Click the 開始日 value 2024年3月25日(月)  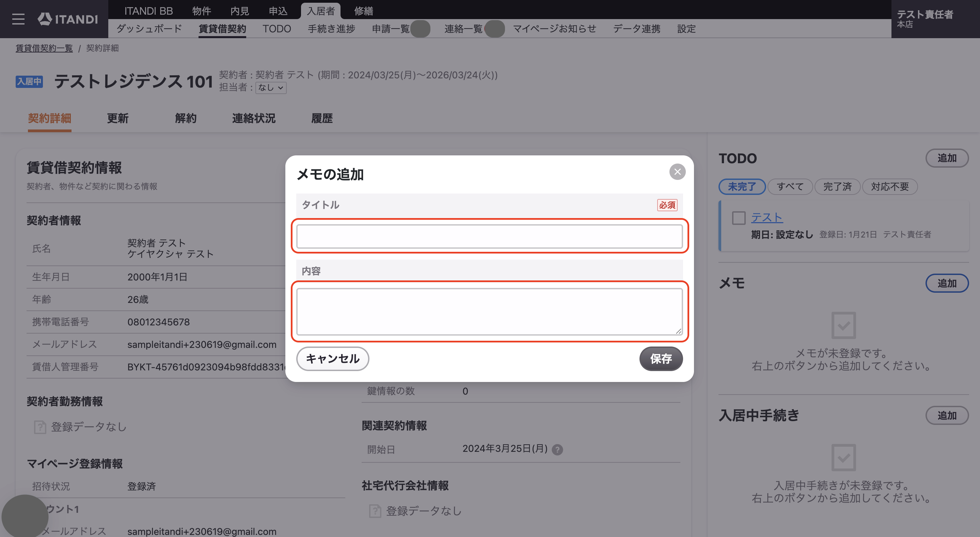505,449
